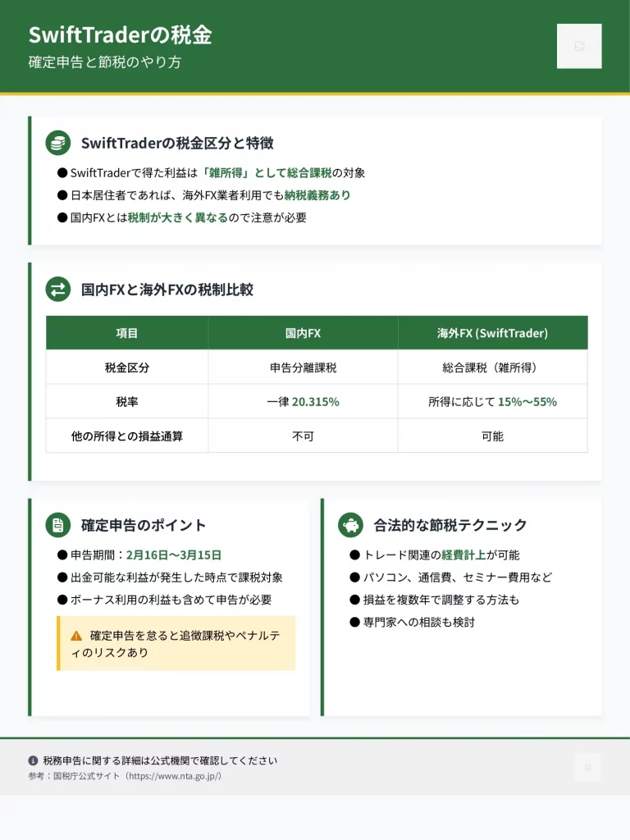The image size is (630, 840).
Task: Click the document icon beside 確定申告のポイント
Action: pos(58,525)
